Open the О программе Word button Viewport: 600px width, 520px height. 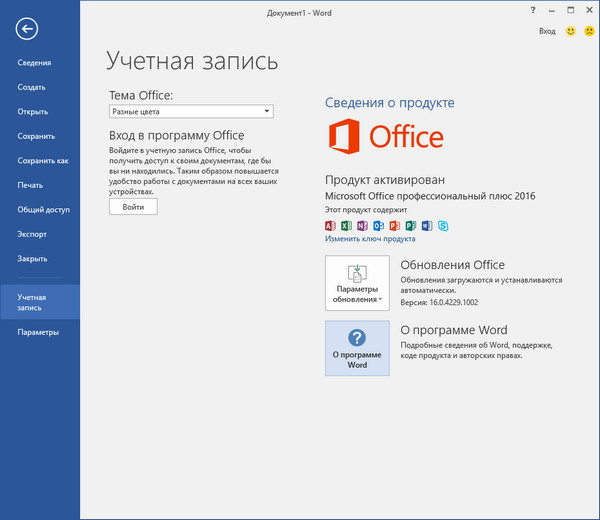[357, 348]
